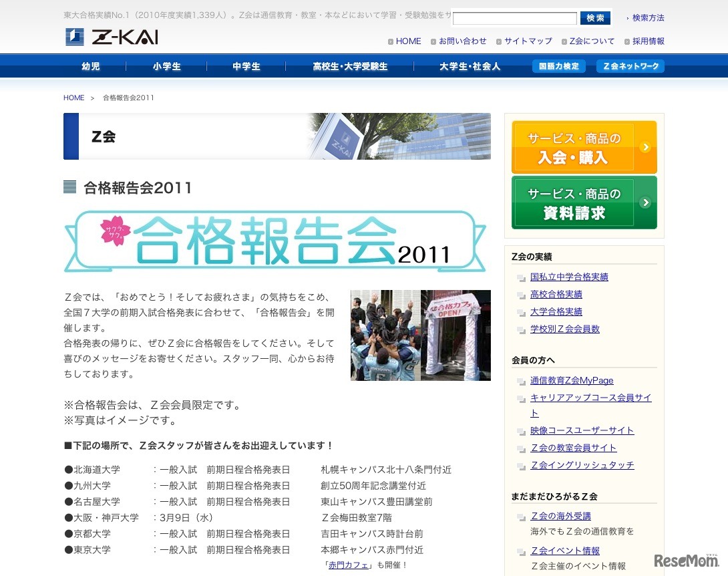Viewport: 728px width, 576px height.
Task: Open the 高校生・大学受験生 section
Action: (x=350, y=65)
